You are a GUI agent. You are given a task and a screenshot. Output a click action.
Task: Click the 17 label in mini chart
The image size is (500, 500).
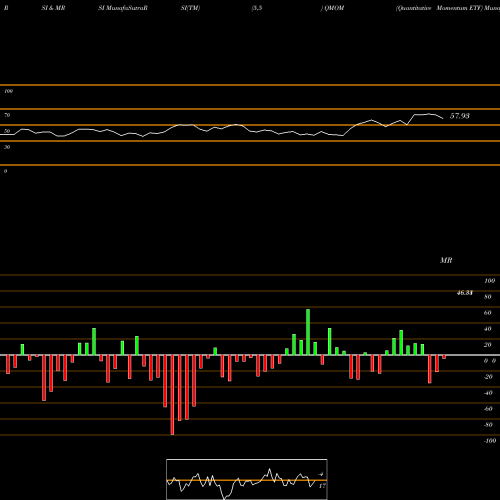point(322,486)
